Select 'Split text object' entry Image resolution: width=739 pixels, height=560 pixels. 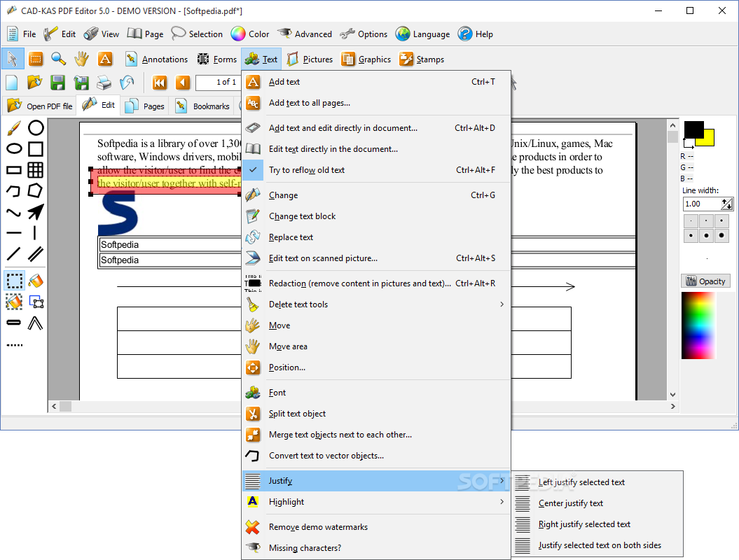click(x=377, y=414)
